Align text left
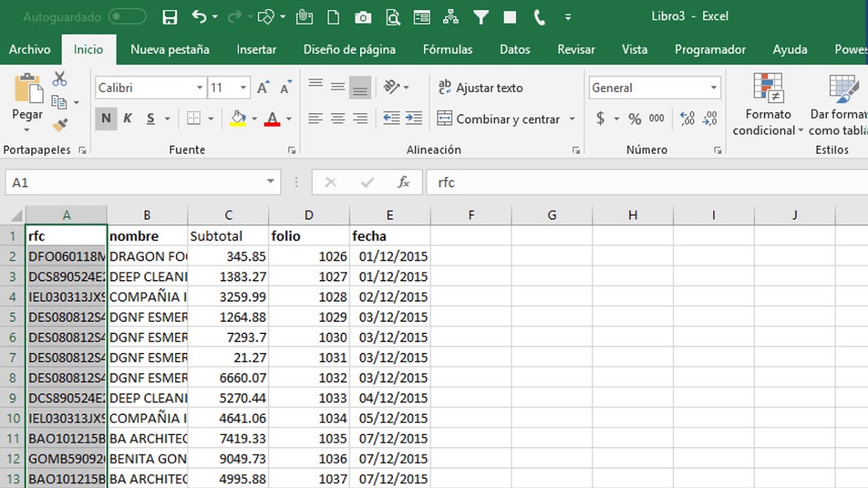The height and width of the screenshot is (488, 868). coord(315,119)
